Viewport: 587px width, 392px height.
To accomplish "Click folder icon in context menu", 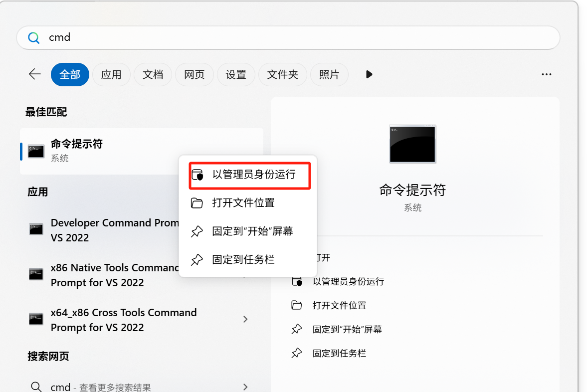I will click(x=197, y=203).
